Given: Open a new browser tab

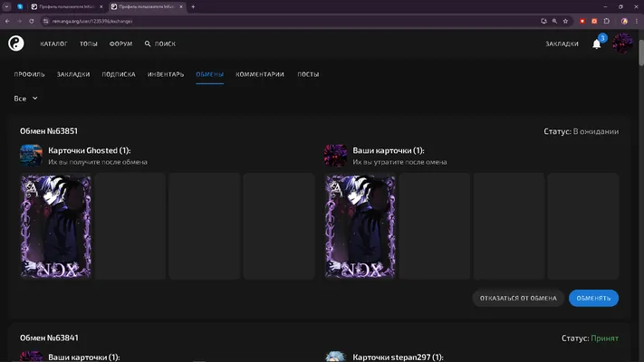Looking at the screenshot, I should click(193, 6).
